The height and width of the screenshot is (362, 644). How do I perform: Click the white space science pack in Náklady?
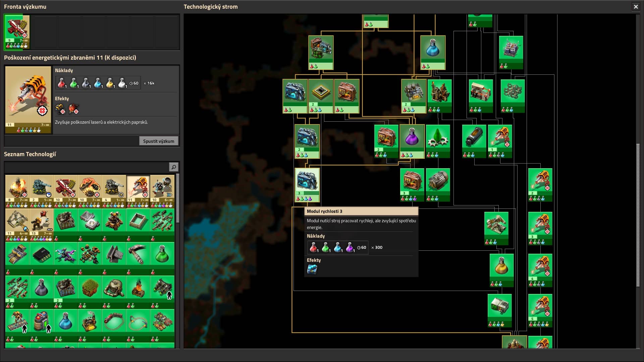click(x=122, y=83)
